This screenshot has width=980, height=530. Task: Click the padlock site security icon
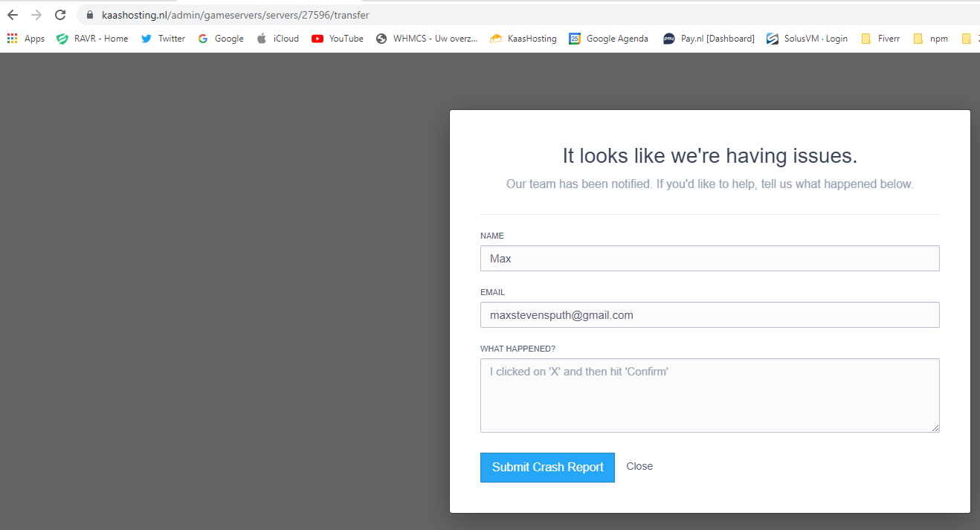[90, 15]
